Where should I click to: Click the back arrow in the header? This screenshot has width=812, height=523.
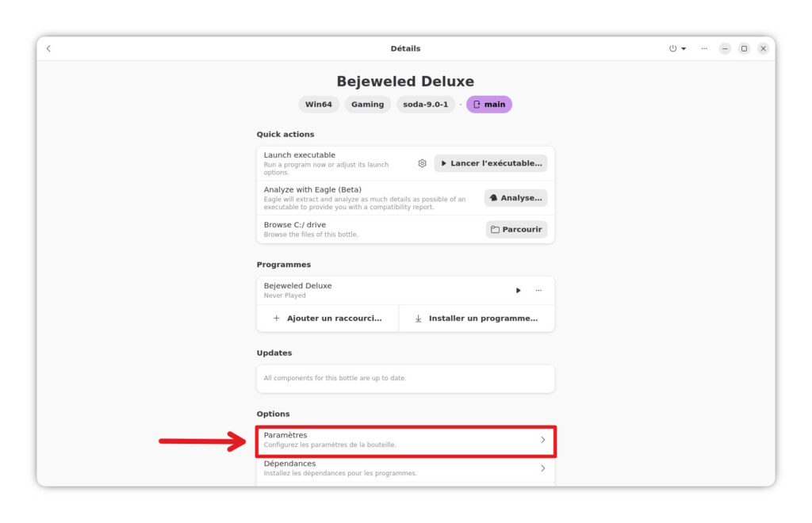click(48, 48)
